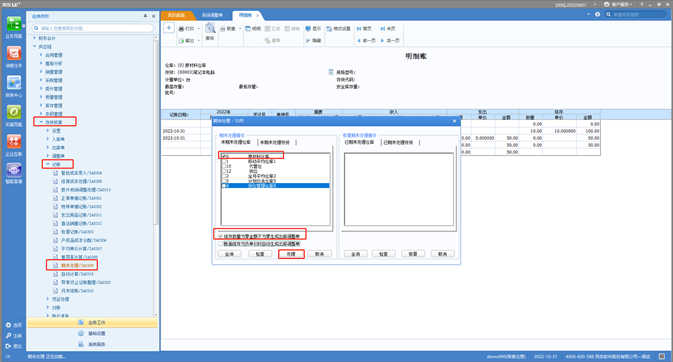This screenshot has height=362, width=673.
Task: Open 基础设置 at the panel bottom
Action: [92, 333]
